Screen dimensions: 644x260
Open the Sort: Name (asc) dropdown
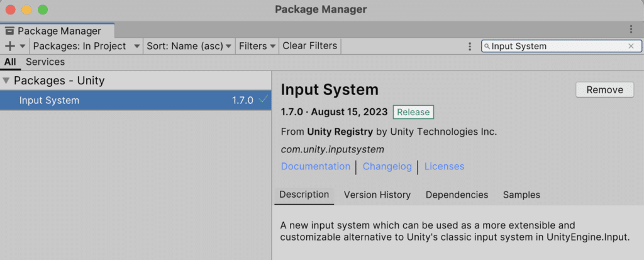[189, 46]
